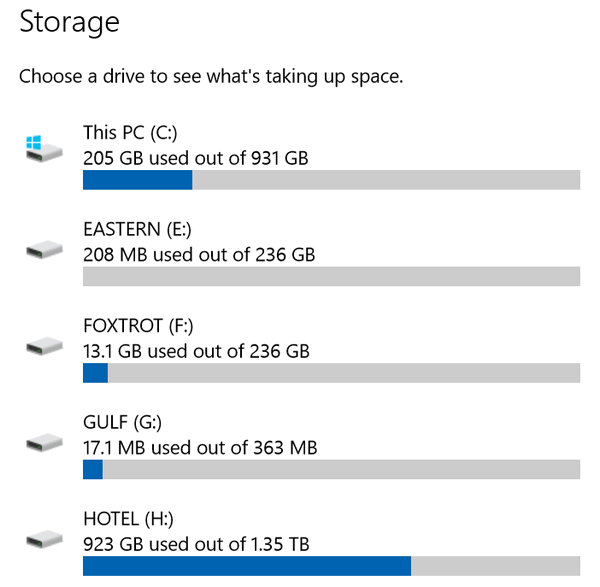Select the EASTERN (E:) drive label

(137, 229)
